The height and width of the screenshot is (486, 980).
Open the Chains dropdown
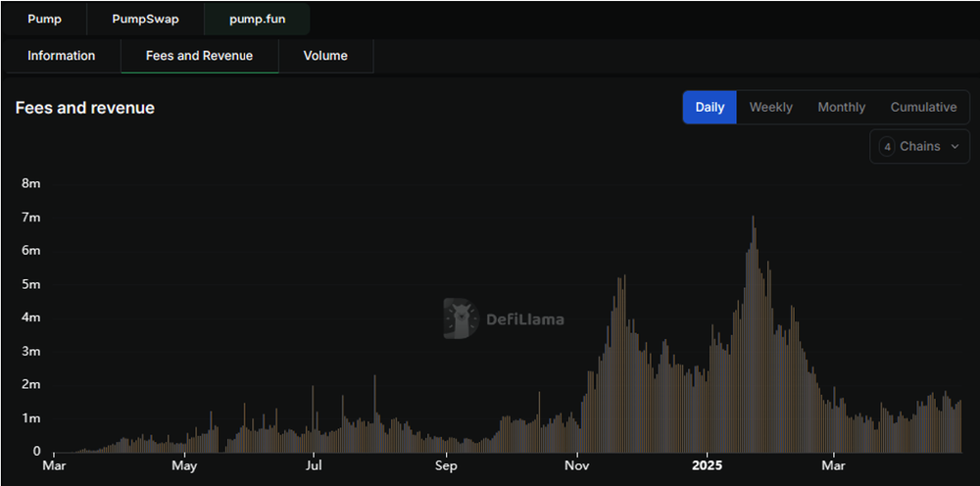[x=919, y=146]
